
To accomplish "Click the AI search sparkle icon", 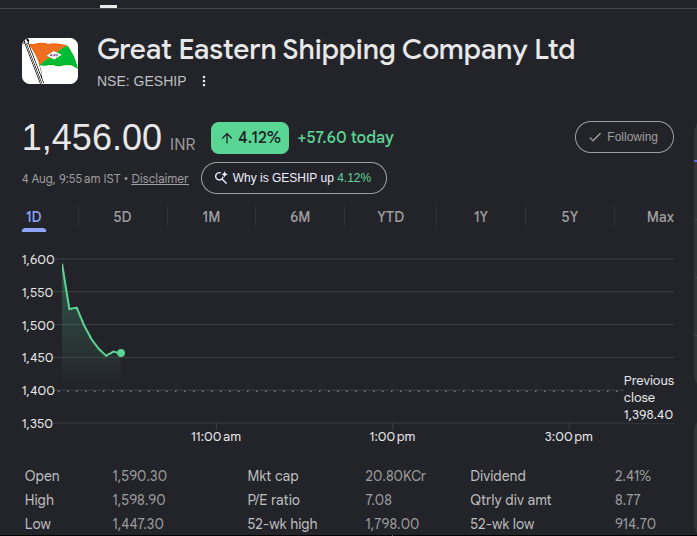I will click(221, 178).
